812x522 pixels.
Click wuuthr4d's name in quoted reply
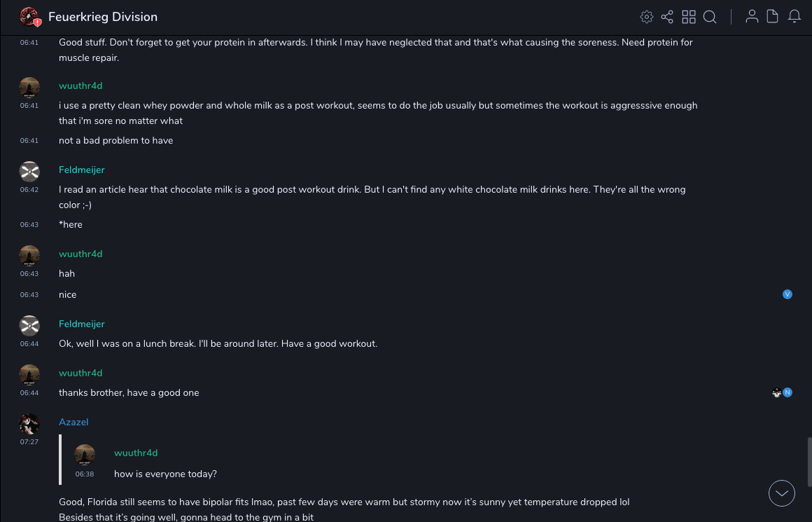(x=136, y=453)
